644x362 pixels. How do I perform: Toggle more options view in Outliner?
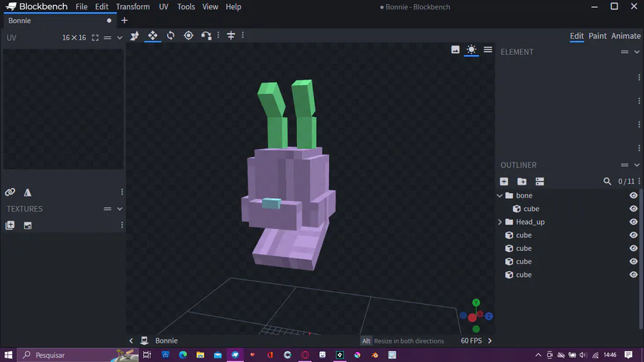tap(540, 182)
